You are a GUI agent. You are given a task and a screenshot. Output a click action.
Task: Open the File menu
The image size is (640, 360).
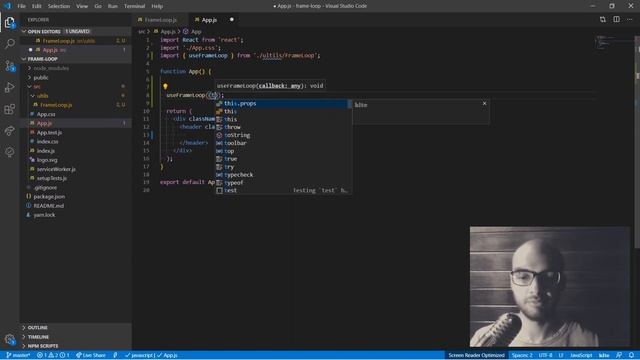tap(22, 6)
